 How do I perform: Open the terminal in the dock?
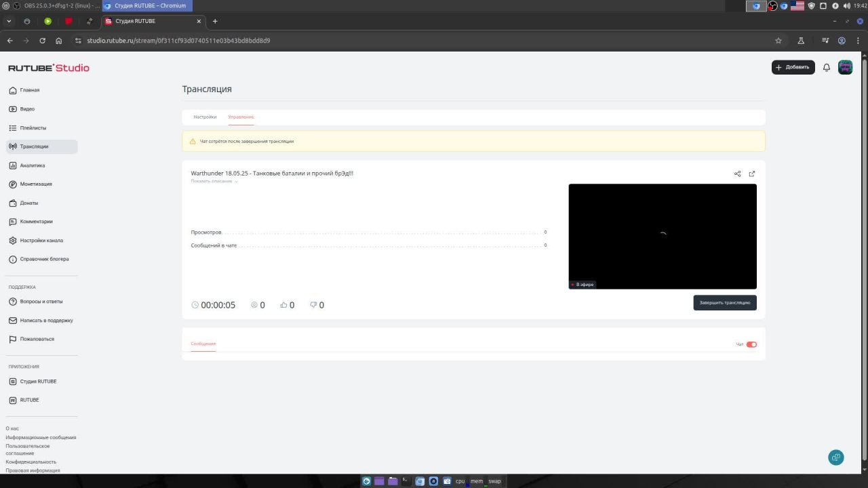(x=406, y=481)
